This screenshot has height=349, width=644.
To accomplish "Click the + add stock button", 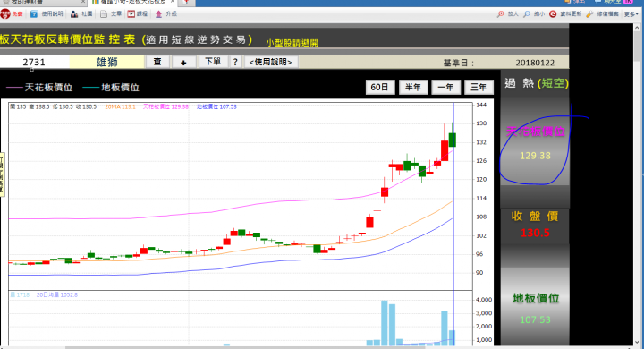I will pos(183,63).
